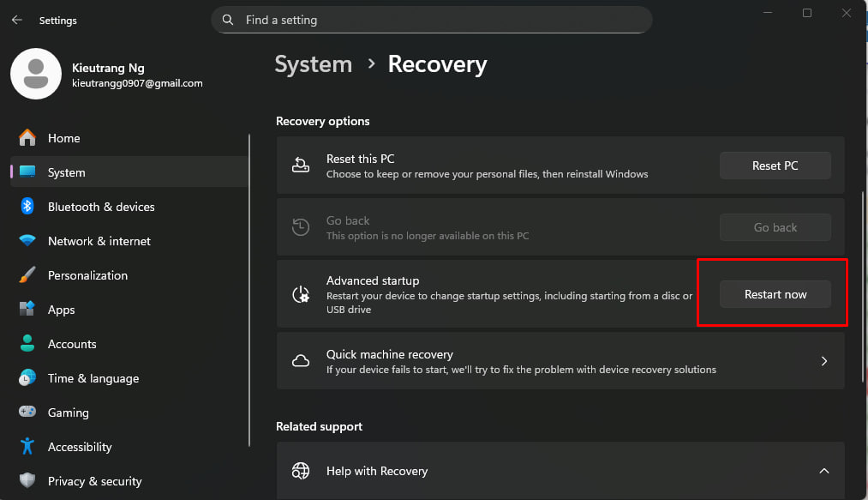Image resolution: width=868 pixels, height=500 pixels.
Task: Click the Personalization paintbrush icon
Action: 27,275
